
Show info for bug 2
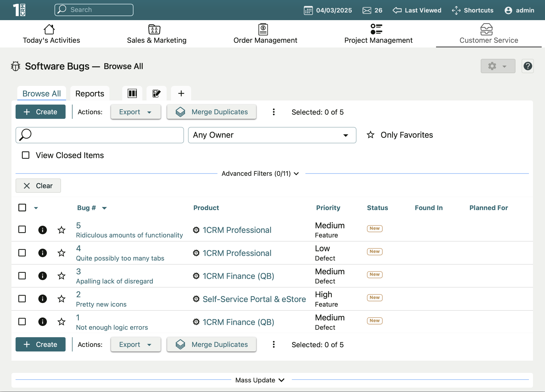pyautogui.click(x=43, y=299)
